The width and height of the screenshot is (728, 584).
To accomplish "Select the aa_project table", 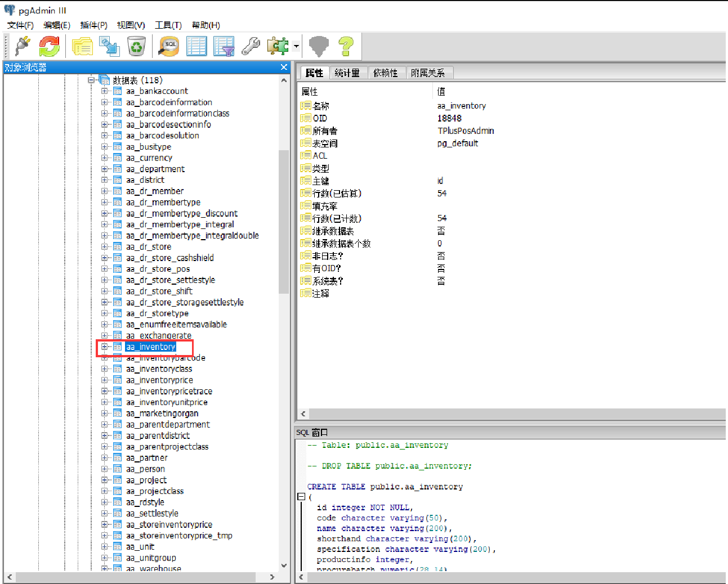I will (x=146, y=480).
